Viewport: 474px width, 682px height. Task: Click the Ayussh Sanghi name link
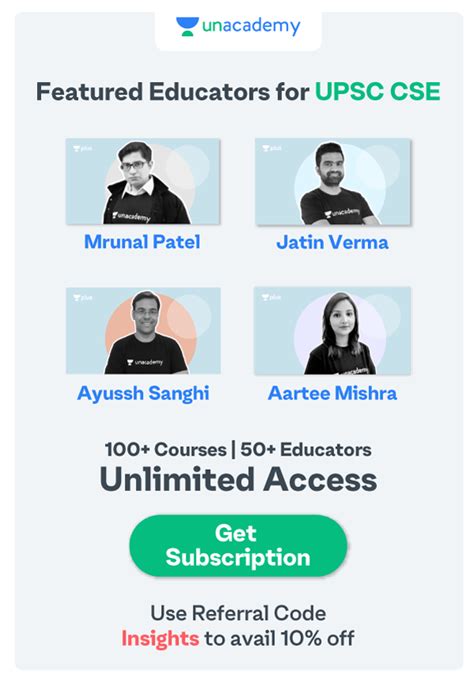(143, 394)
